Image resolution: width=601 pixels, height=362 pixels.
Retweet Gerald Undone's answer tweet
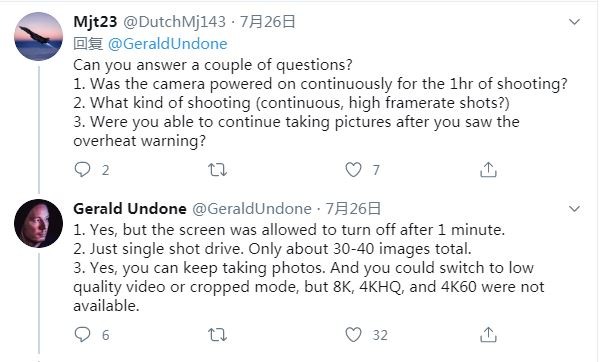click(x=217, y=334)
